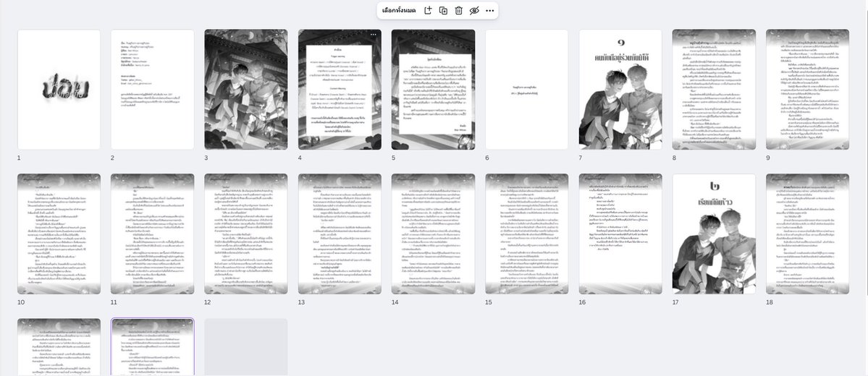
Task: Select page 17 chapter ๒ cover thumbnail
Action: click(714, 234)
